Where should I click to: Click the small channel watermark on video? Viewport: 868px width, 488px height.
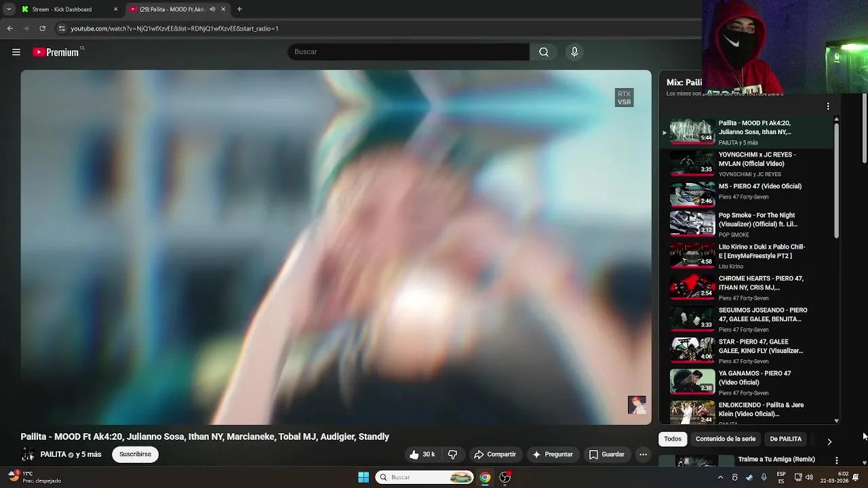(x=637, y=405)
